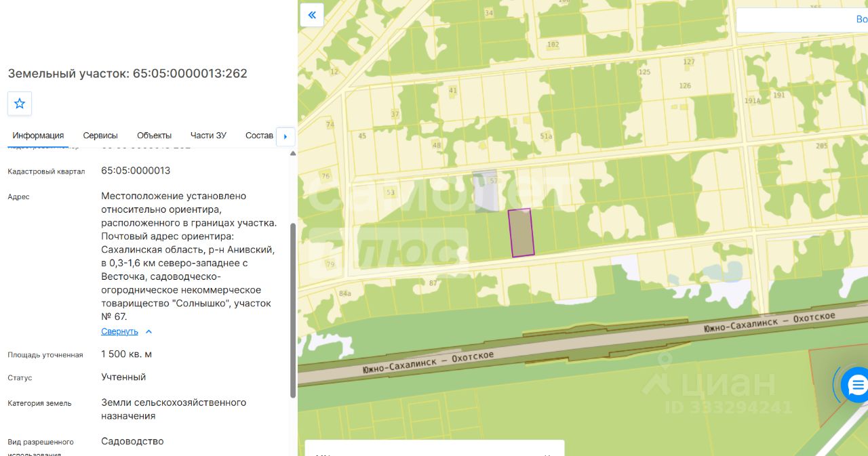The height and width of the screenshot is (456, 868).
Task: Click map parcel labeled 102
Action: (553, 45)
